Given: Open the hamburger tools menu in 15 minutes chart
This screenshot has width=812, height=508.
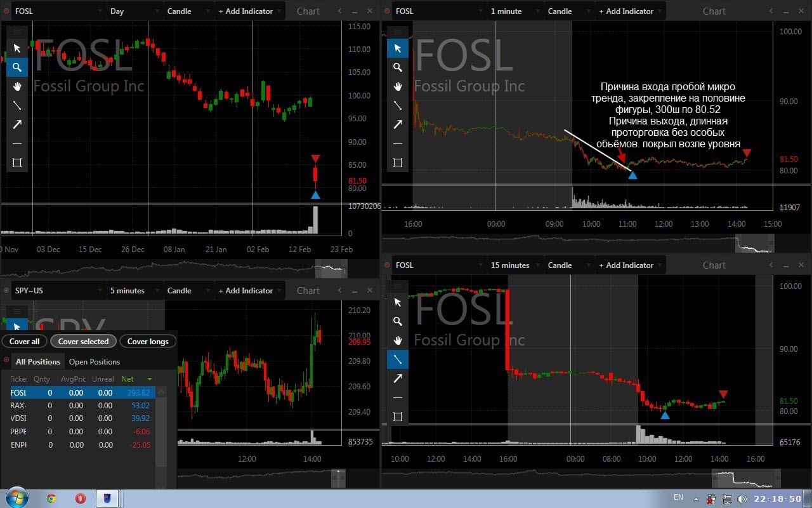Looking at the screenshot, I should pos(398,286).
